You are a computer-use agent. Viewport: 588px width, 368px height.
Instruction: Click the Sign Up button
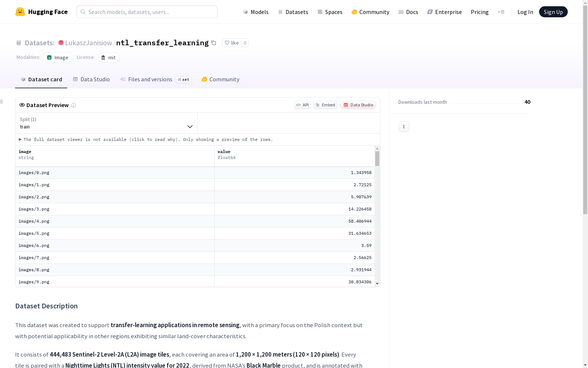click(553, 12)
